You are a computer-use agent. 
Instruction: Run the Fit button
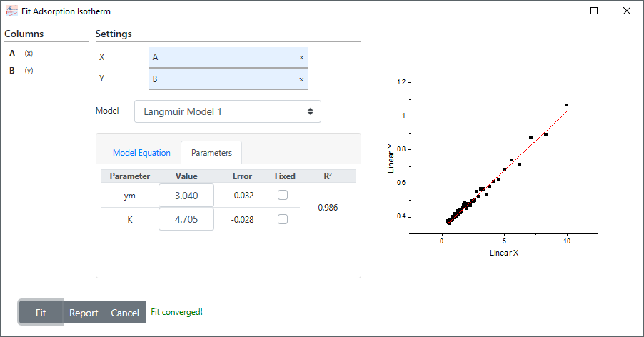(41, 313)
